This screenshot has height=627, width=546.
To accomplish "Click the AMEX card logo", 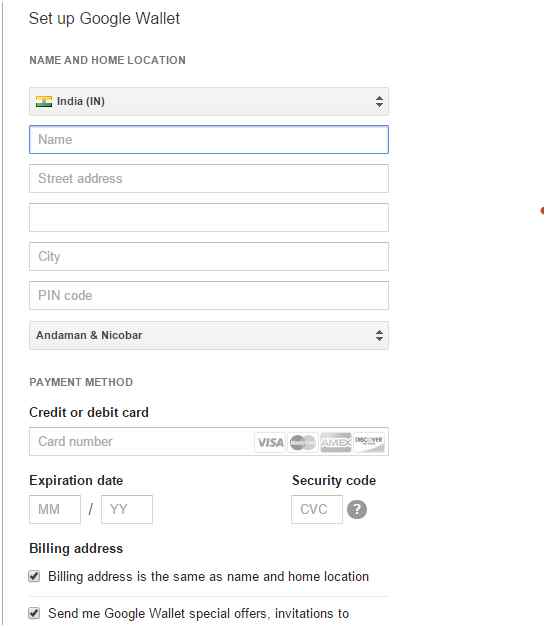I will (336, 442).
